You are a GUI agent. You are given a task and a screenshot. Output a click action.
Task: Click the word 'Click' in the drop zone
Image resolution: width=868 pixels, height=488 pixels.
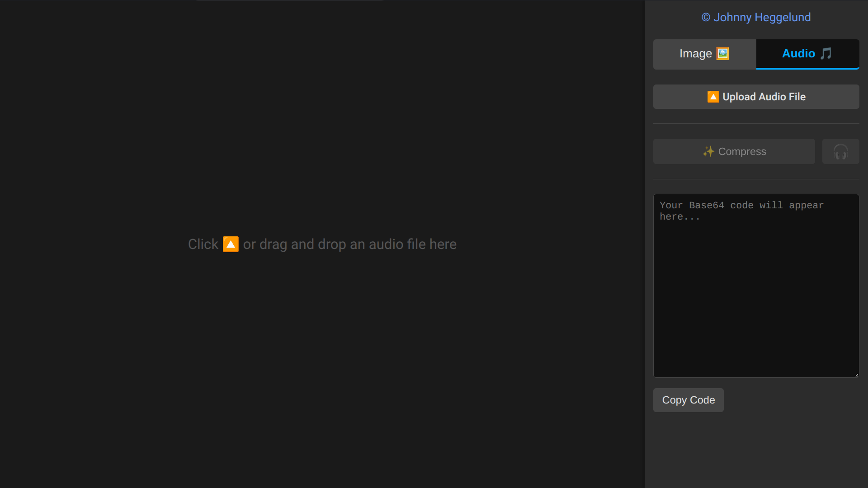tap(203, 244)
